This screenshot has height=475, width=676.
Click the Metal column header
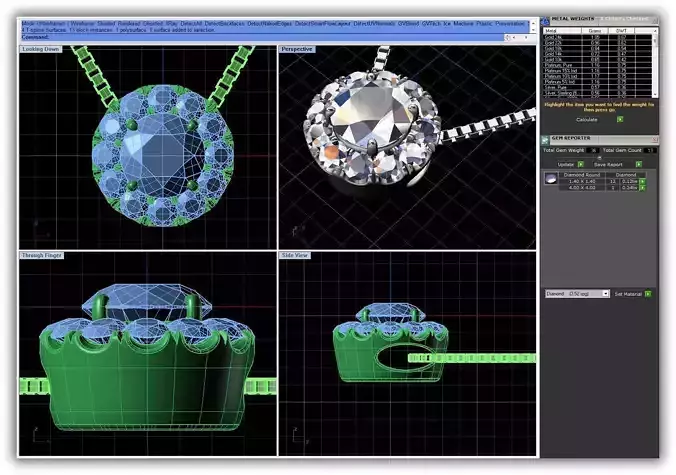(x=562, y=31)
